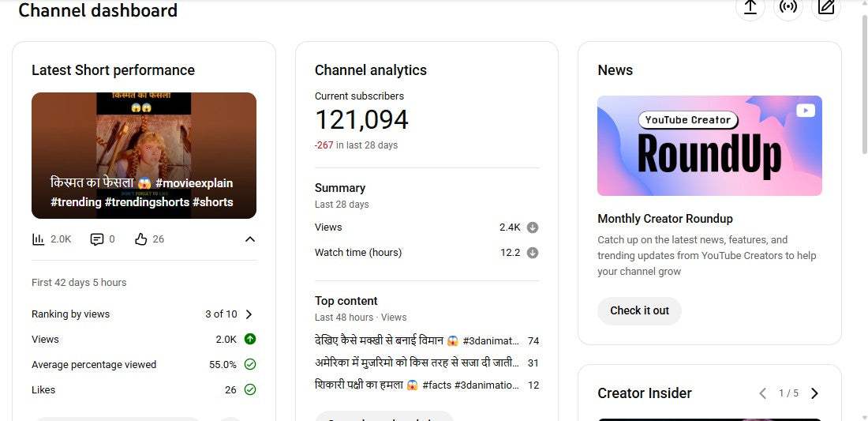This screenshot has height=421, width=868.
Task: Open top content video about bird of prey attack, 12 views
Action: pyautogui.click(x=427, y=385)
